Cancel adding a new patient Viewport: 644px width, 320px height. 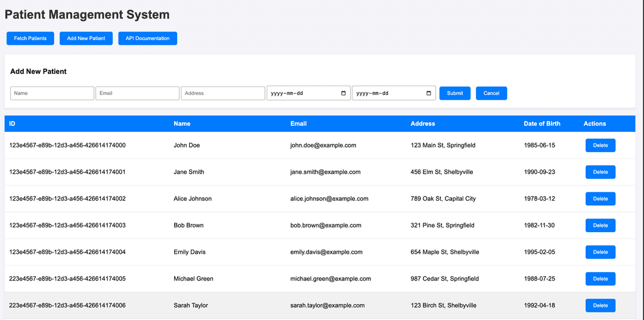click(491, 93)
